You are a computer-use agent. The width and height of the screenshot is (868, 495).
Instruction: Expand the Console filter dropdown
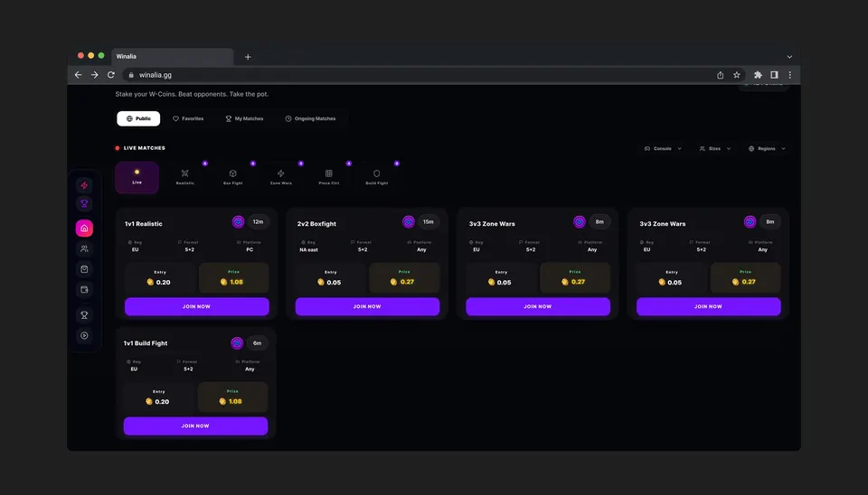(x=663, y=148)
